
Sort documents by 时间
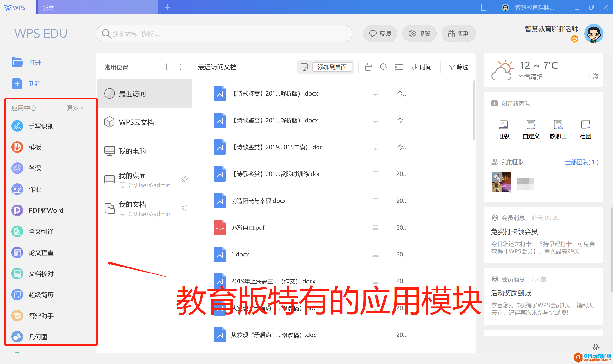[x=421, y=67]
